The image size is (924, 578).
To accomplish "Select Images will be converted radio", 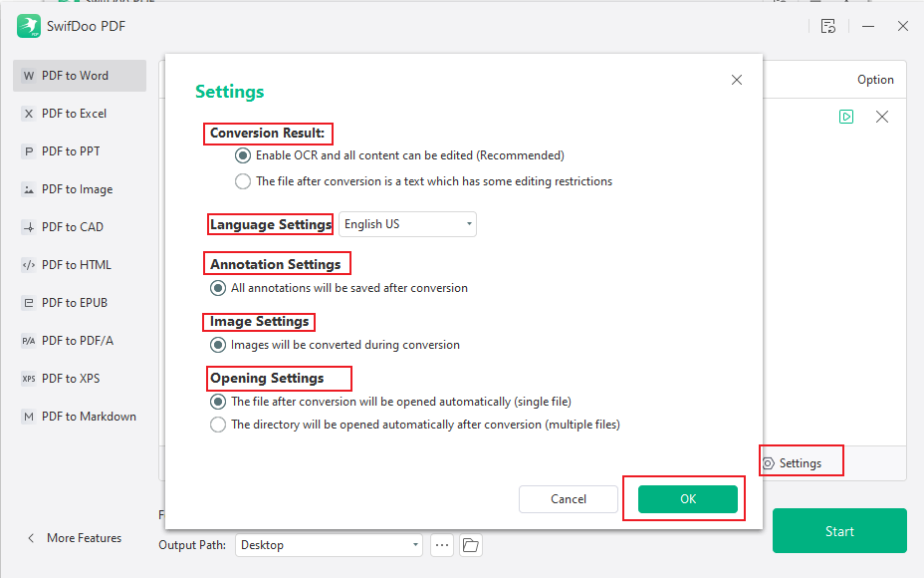I will coord(218,345).
